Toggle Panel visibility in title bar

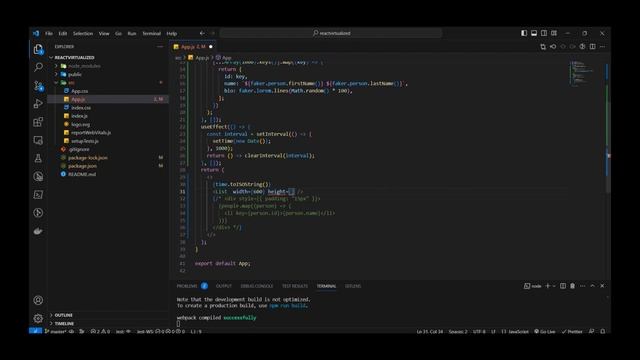pyautogui.click(x=534, y=33)
